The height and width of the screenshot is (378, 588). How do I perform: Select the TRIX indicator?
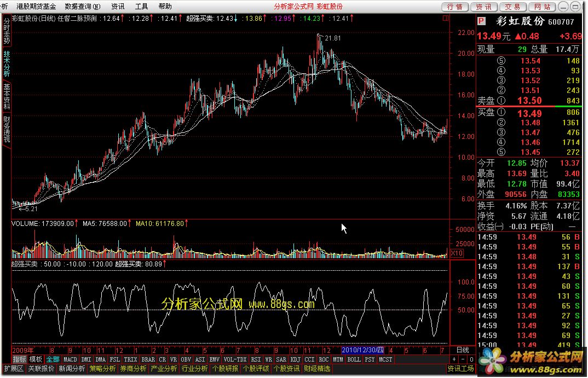tap(130, 359)
